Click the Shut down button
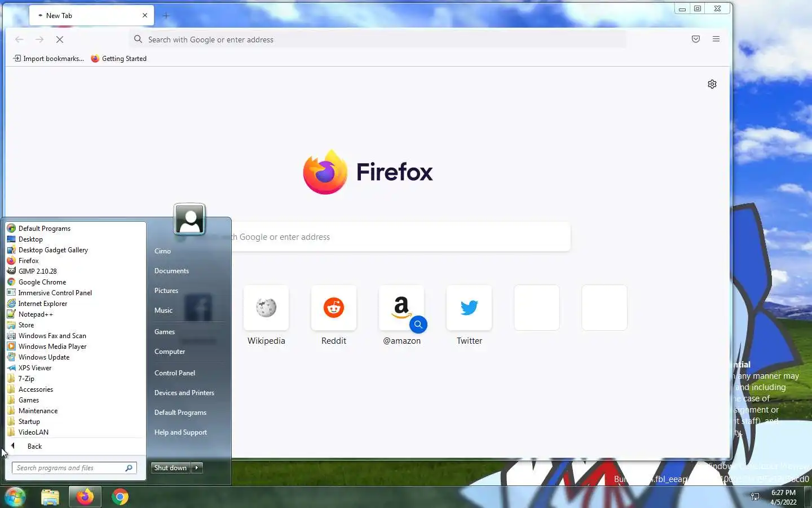 [x=170, y=468]
